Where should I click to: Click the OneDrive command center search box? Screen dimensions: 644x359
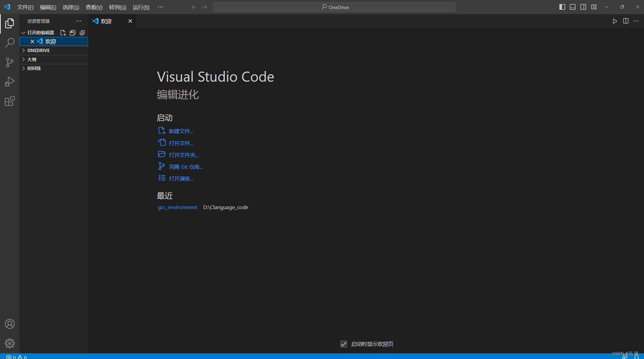(x=334, y=7)
